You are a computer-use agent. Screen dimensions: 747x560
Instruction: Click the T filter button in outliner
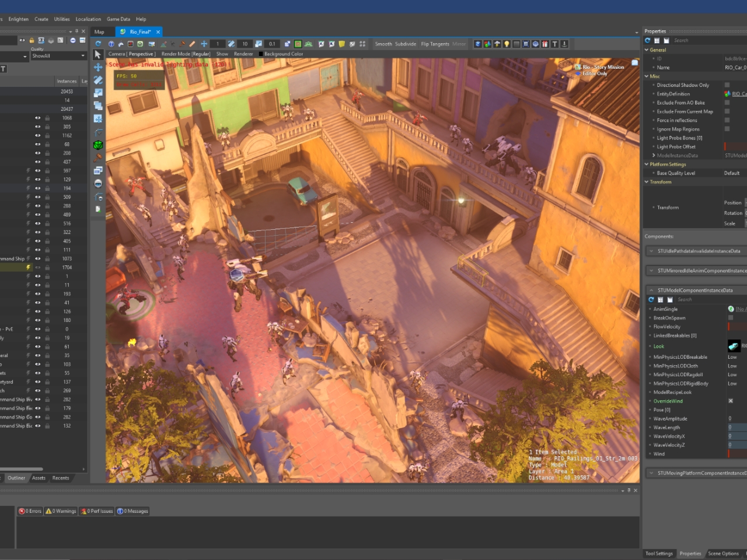4,69
